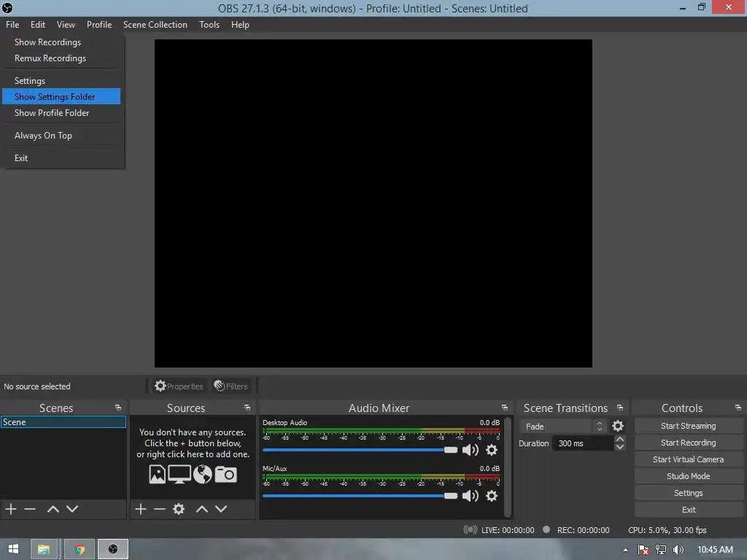
Task: Show hidden system tray icons
Action: tap(625, 550)
